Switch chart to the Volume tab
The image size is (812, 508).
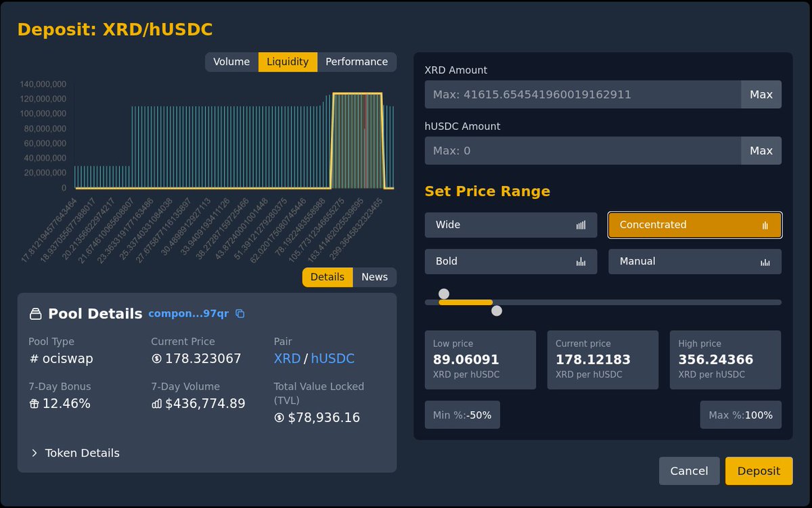(x=231, y=62)
